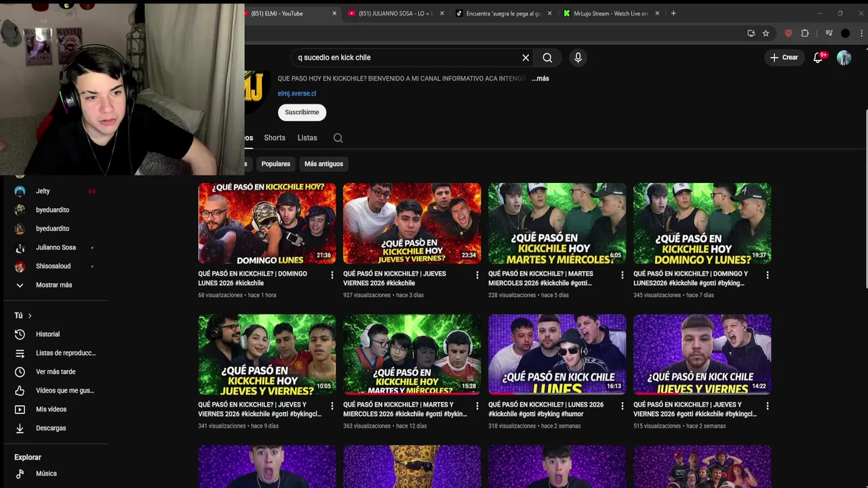
Task: Search within the channel using the magnifier icon
Action: [338, 138]
